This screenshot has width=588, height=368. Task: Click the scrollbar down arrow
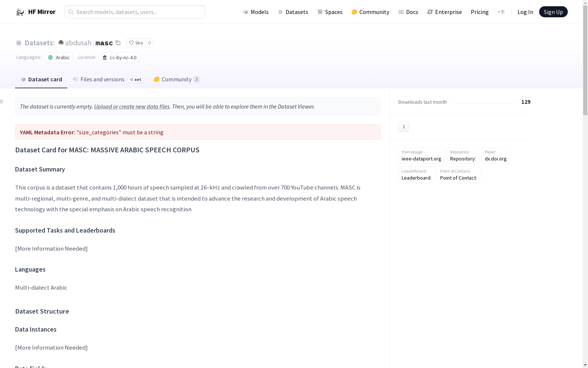click(x=585, y=365)
